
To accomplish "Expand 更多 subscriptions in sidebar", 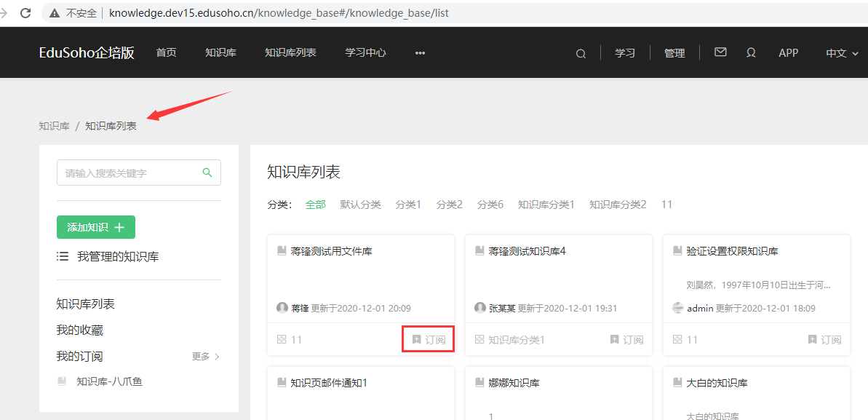I will click(x=206, y=356).
